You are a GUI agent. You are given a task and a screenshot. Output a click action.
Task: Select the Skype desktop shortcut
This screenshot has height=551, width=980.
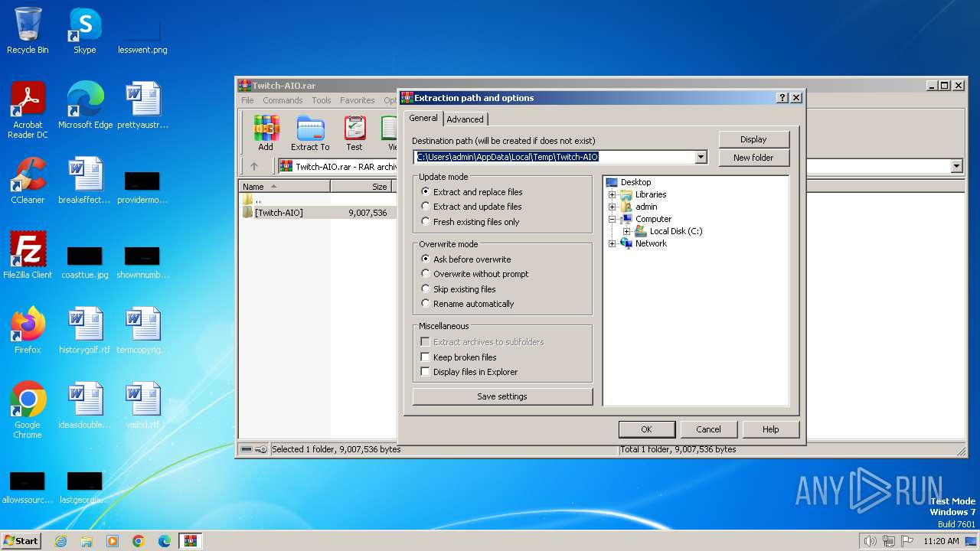click(84, 31)
